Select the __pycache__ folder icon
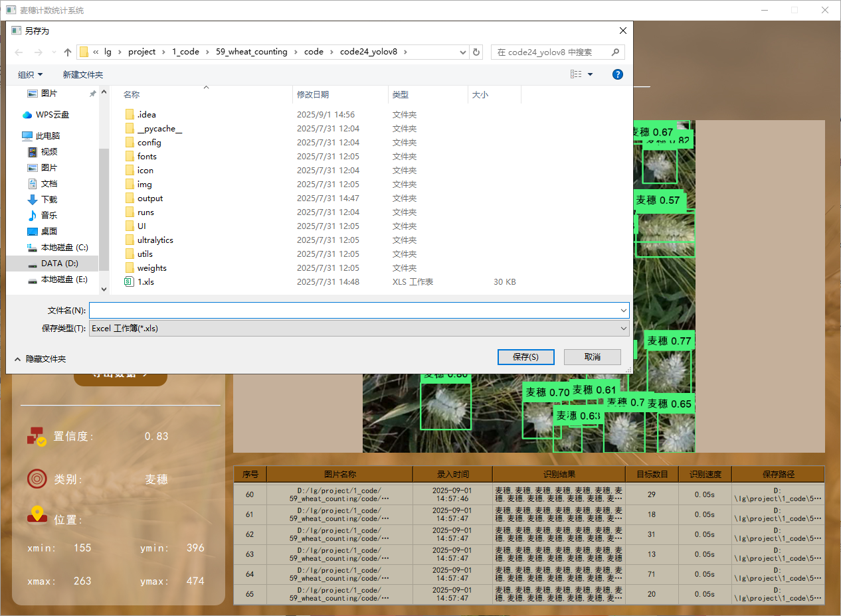 pos(130,129)
